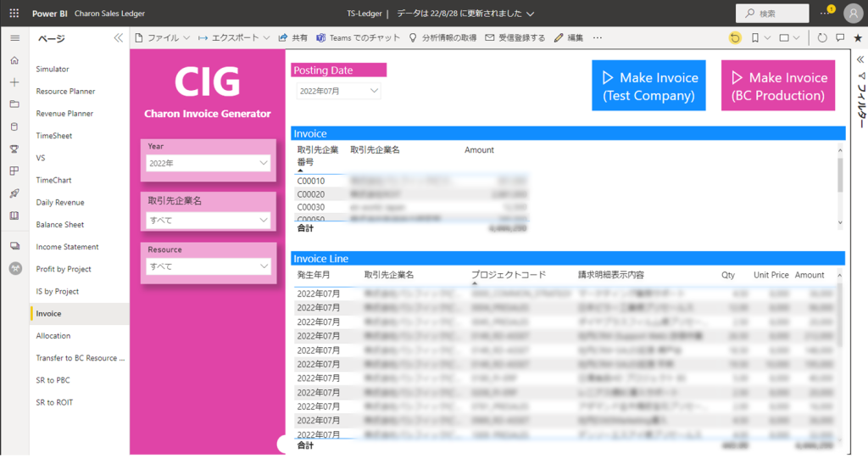This screenshot has width=868, height=459.
Task: Open the comments speech bubble icon
Action: click(840, 37)
